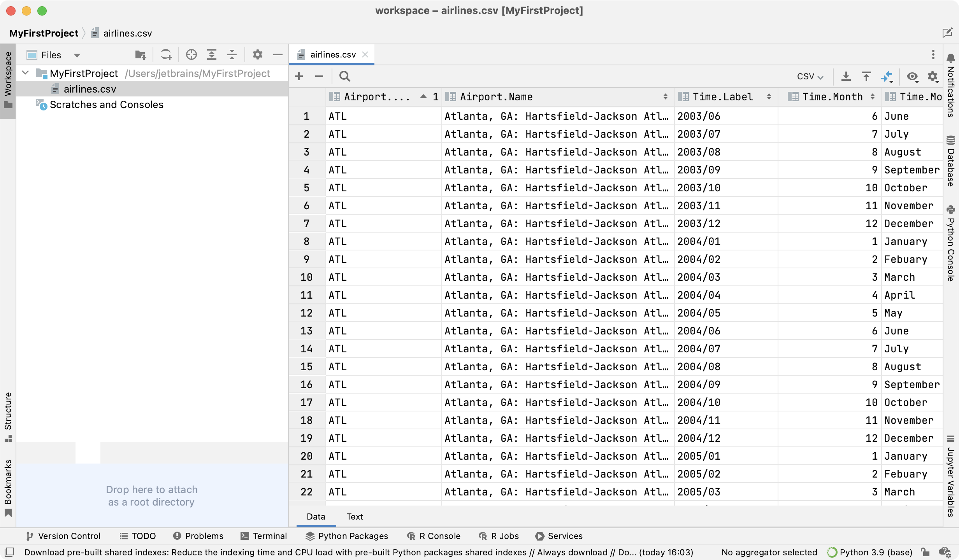
Task: Open the TODO tool tab
Action: (138, 536)
